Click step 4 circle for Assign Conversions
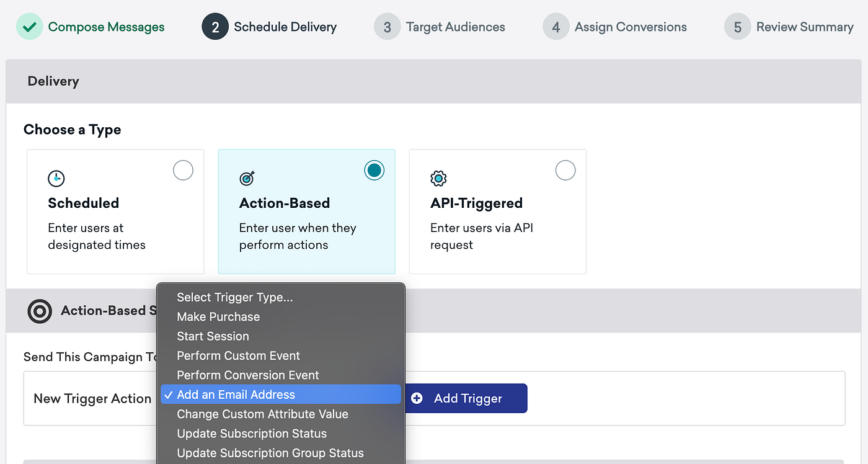This screenshot has height=464, width=868. pos(556,27)
